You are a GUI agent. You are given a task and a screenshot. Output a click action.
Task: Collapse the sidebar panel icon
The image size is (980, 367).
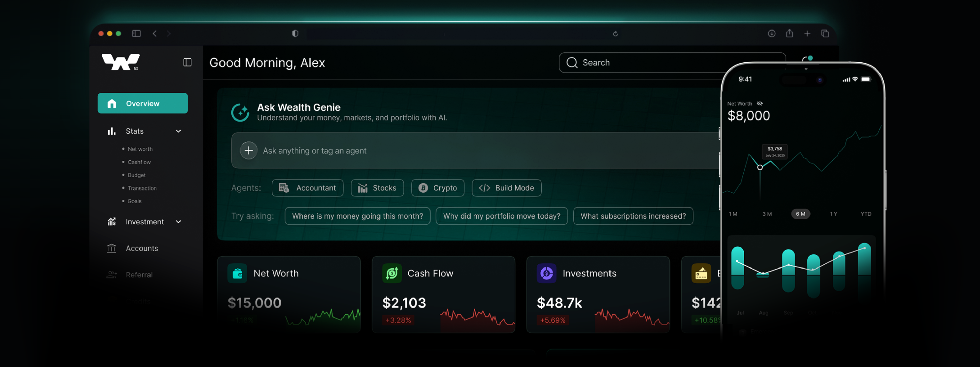pyautogui.click(x=187, y=62)
